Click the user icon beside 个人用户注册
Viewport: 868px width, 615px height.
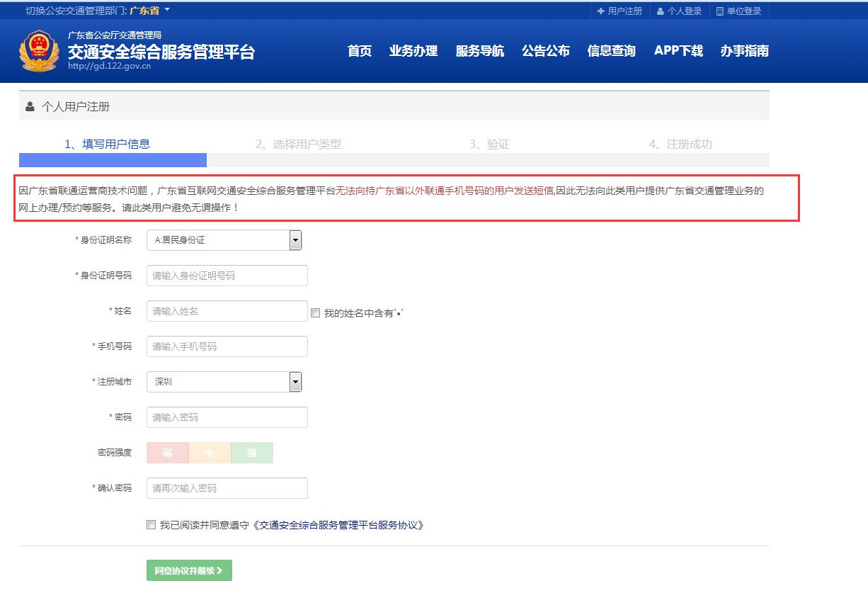[x=30, y=107]
